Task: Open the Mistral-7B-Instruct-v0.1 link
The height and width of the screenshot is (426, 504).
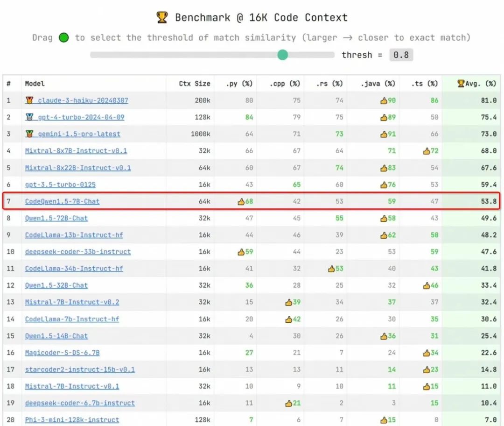Action: (x=72, y=386)
